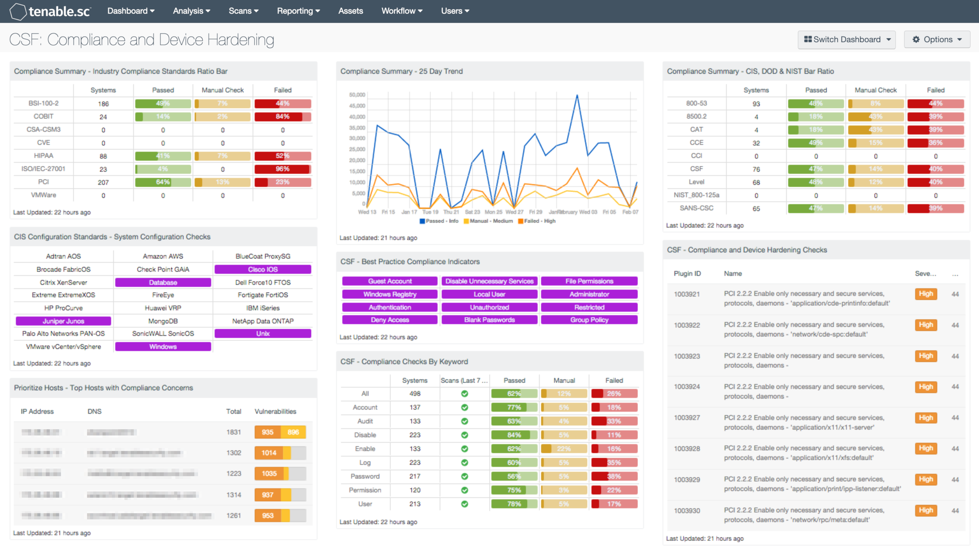Click Disable Unnecessary Services indicator
The width and height of the screenshot is (979, 560).
click(489, 281)
